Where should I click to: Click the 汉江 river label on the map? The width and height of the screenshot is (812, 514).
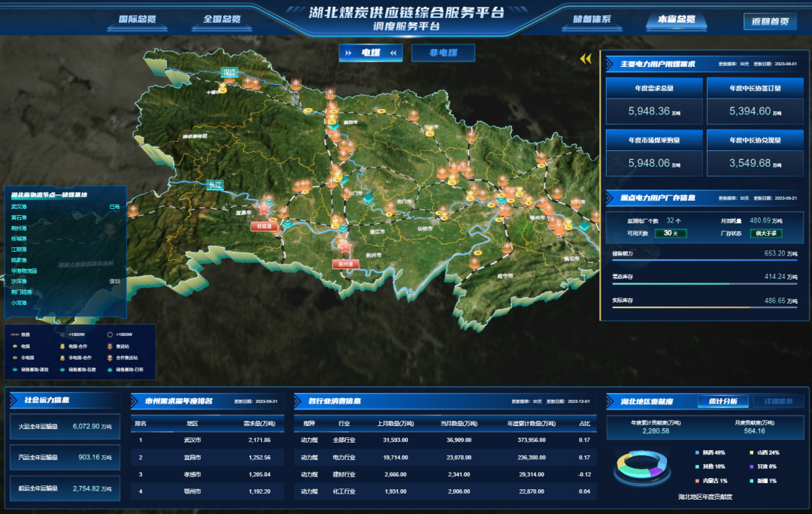click(229, 72)
